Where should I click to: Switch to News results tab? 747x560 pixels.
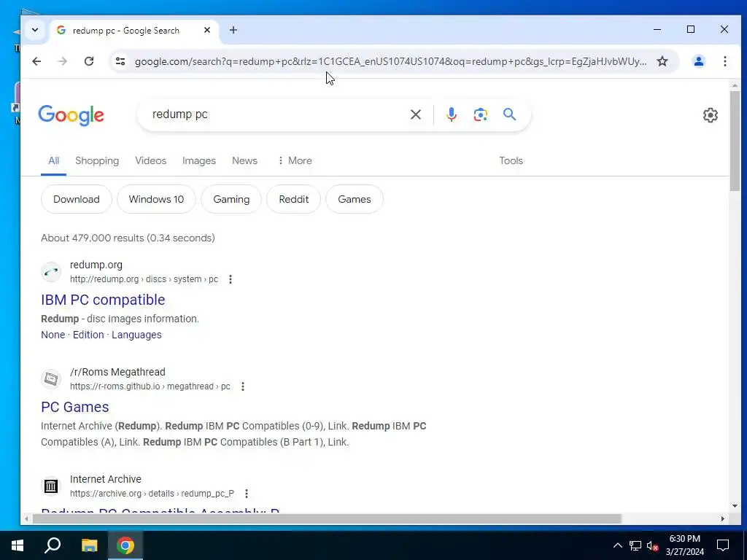tap(244, 161)
